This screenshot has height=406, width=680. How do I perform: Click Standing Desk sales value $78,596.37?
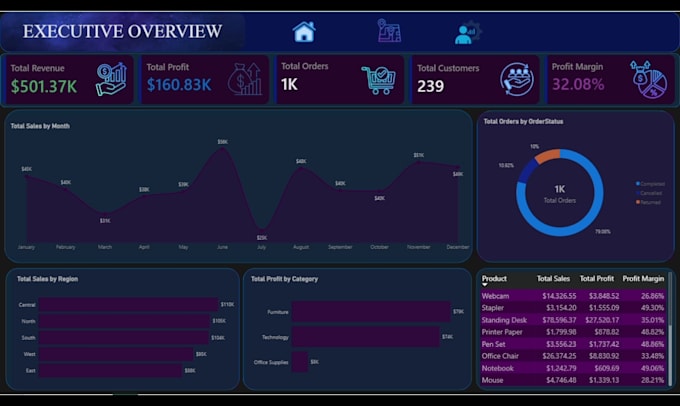(559, 320)
